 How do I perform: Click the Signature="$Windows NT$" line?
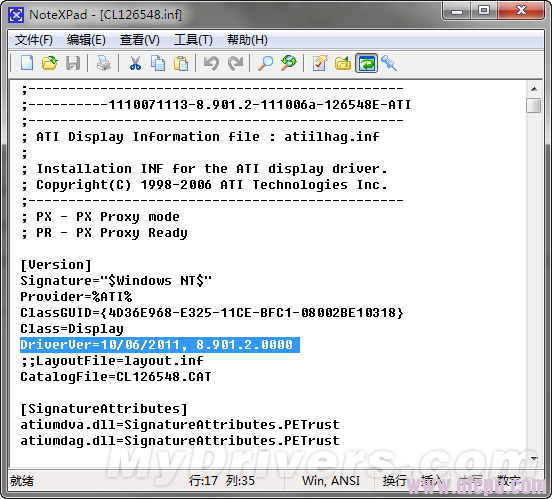point(116,281)
